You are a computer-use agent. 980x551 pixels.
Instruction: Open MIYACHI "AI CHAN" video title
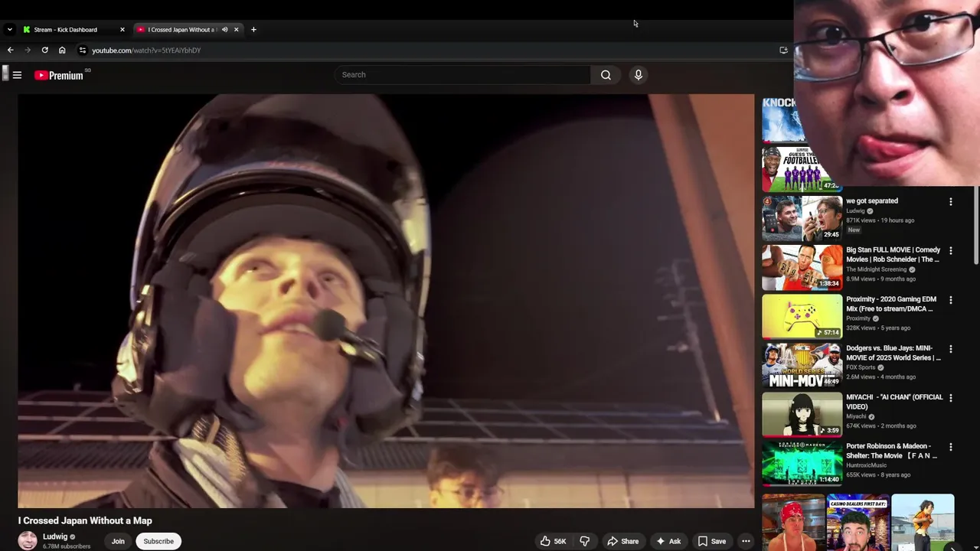(x=894, y=402)
